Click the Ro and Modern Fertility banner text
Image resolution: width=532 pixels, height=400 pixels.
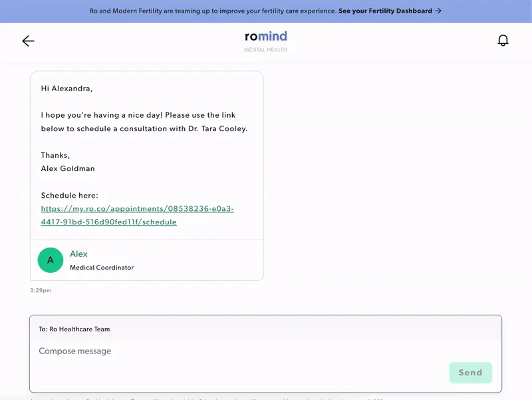pyautogui.click(x=213, y=11)
